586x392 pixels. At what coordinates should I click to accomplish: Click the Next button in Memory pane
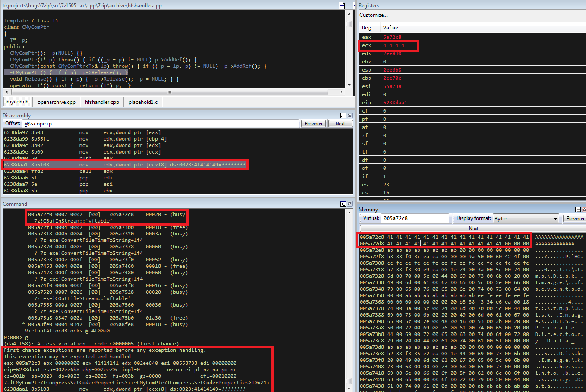click(x=473, y=229)
